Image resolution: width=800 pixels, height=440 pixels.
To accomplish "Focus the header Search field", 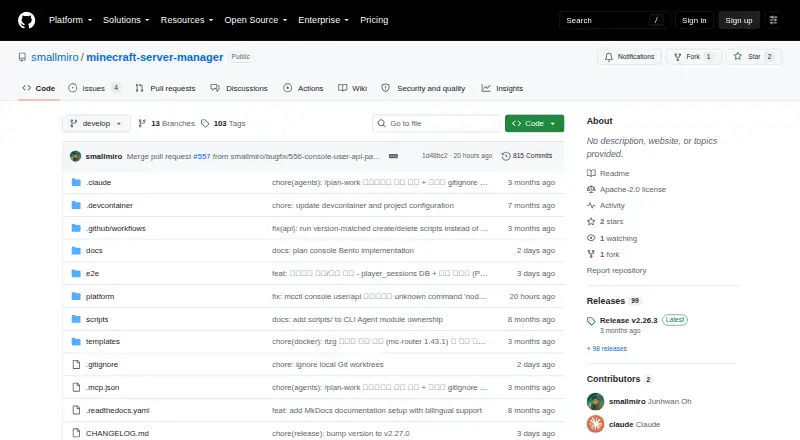I will (614, 20).
